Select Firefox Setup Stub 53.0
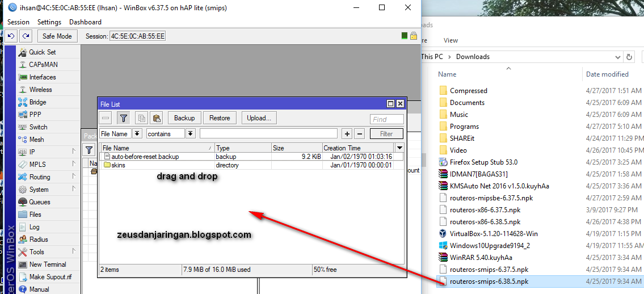The image size is (644, 294). click(484, 162)
